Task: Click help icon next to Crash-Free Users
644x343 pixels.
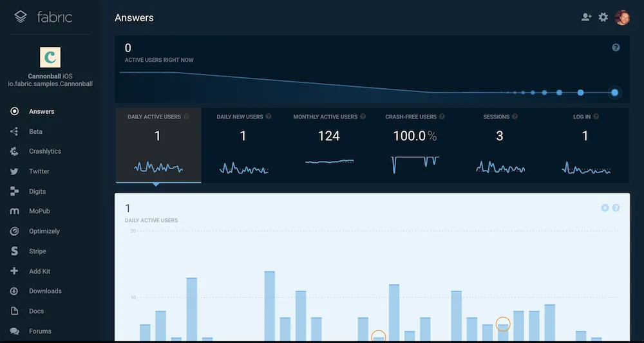Action: click(x=442, y=116)
